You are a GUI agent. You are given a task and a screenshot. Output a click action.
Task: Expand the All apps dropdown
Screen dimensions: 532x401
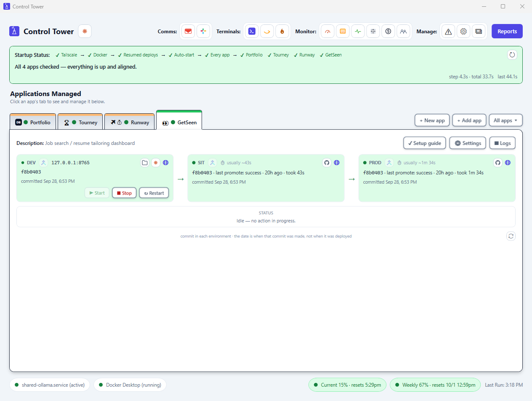pyautogui.click(x=506, y=120)
